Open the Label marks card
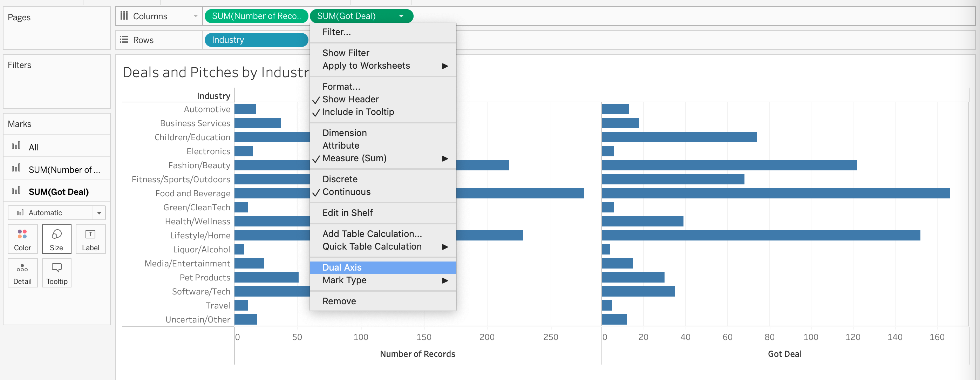This screenshot has height=380, width=980. point(90,239)
